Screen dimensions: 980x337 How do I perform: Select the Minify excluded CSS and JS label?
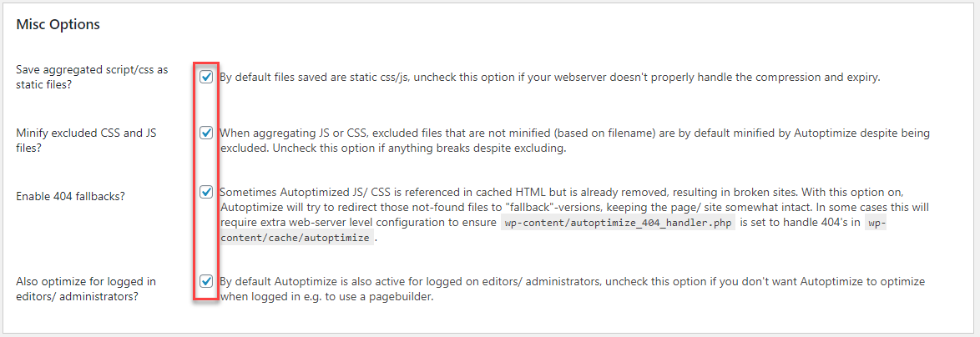pos(86,141)
